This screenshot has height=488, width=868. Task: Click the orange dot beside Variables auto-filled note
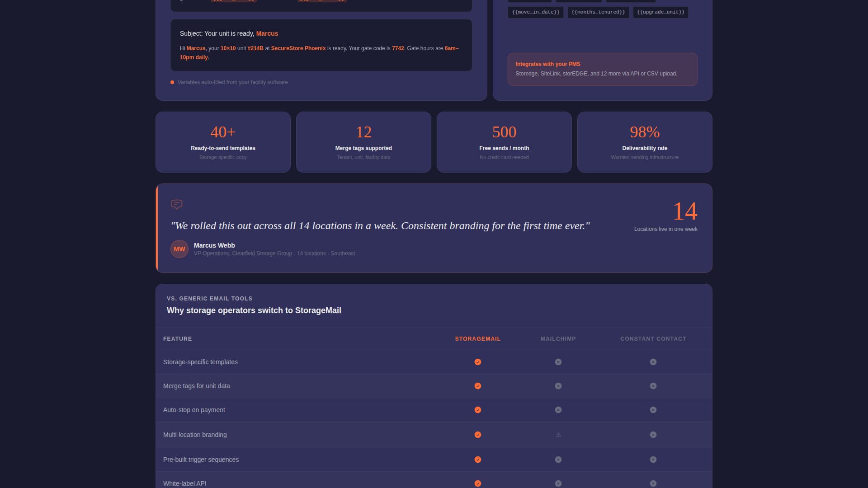(172, 82)
